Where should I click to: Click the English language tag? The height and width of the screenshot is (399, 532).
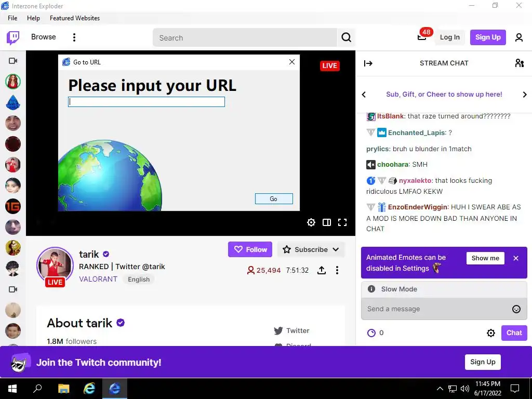(x=139, y=279)
